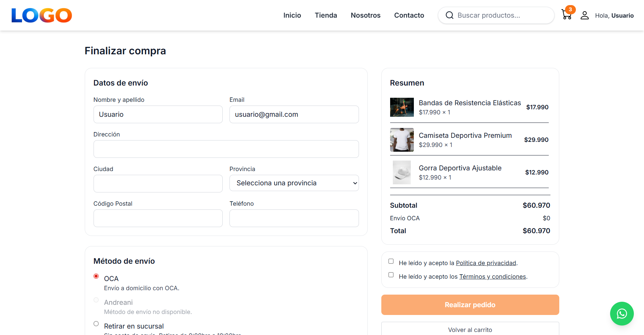Select Retirar en sucursal shipping
The image size is (644, 335).
(x=96, y=324)
